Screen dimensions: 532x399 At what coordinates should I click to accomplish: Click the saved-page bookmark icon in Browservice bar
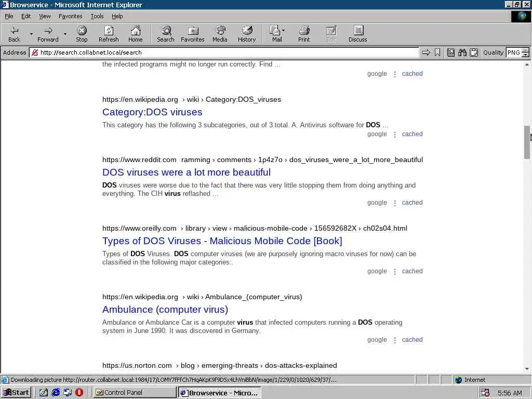(x=451, y=52)
